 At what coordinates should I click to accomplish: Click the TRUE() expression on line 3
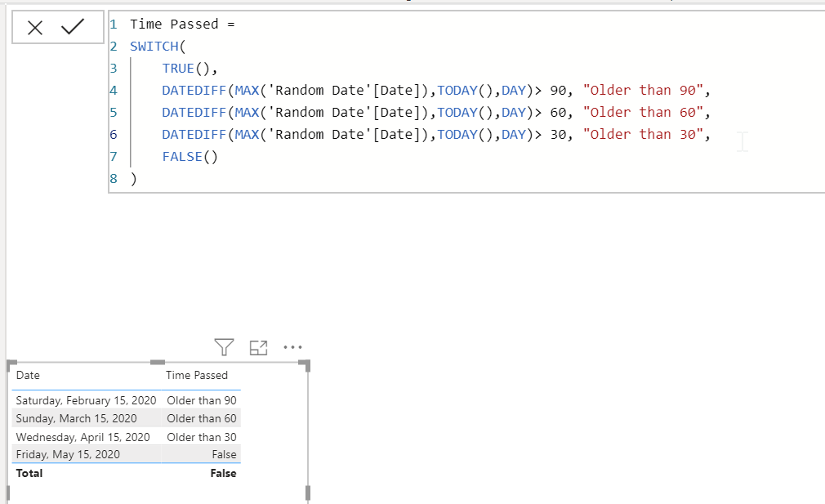185,69
